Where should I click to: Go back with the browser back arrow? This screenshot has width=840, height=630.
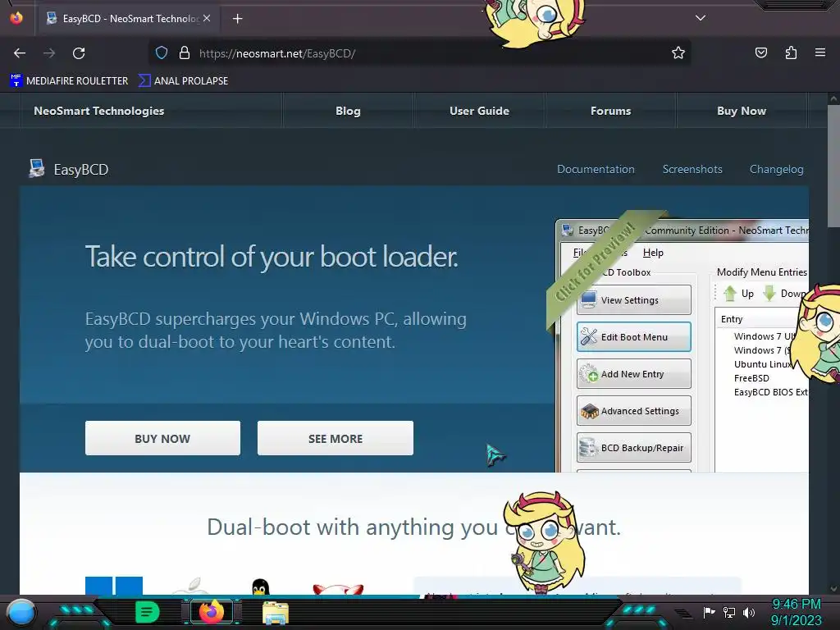pyautogui.click(x=20, y=53)
